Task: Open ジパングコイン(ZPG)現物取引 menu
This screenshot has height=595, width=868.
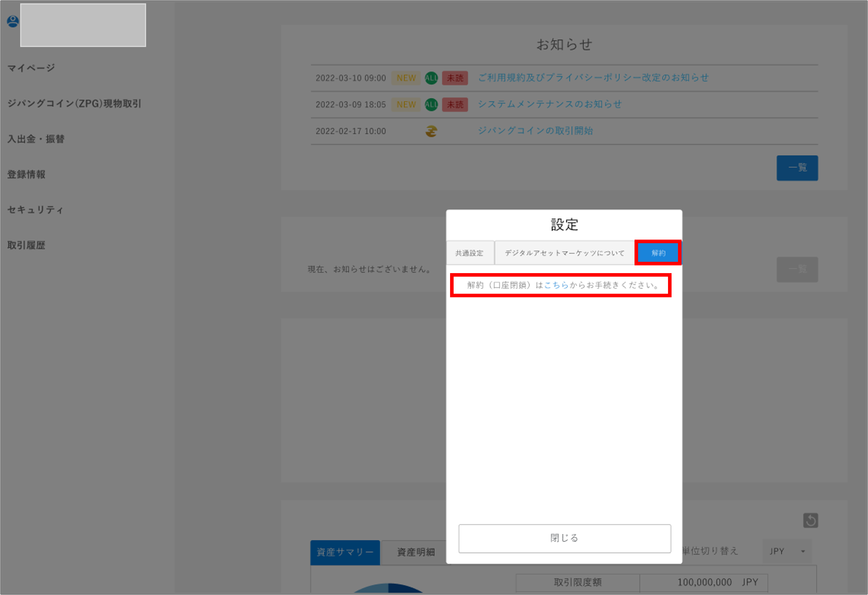Action: pyautogui.click(x=74, y=104)
